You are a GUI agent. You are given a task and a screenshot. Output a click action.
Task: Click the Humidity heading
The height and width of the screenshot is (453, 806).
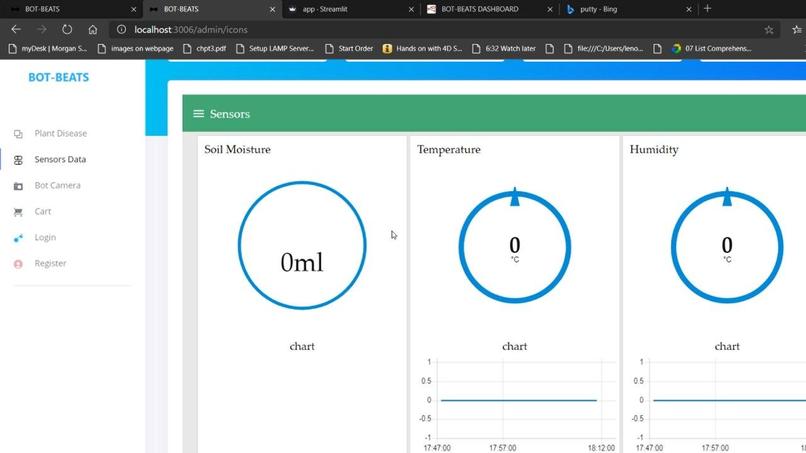coord(654,150)
